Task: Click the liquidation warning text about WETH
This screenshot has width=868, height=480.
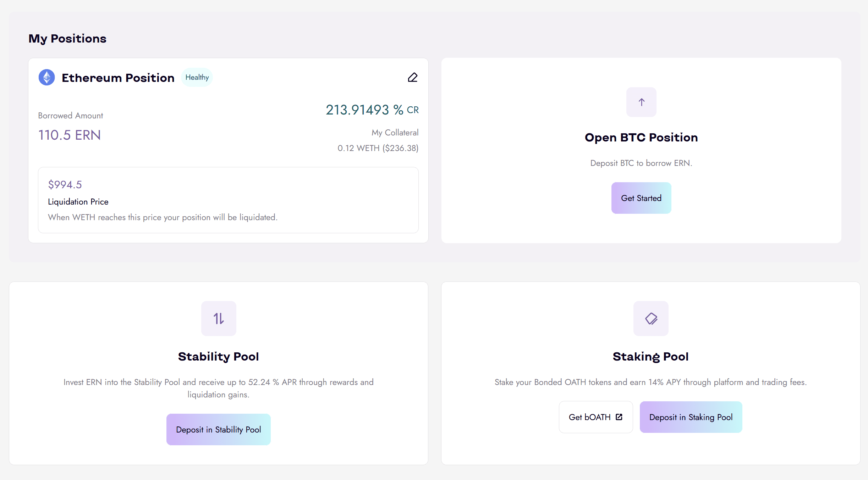Action: click(163, 217)
